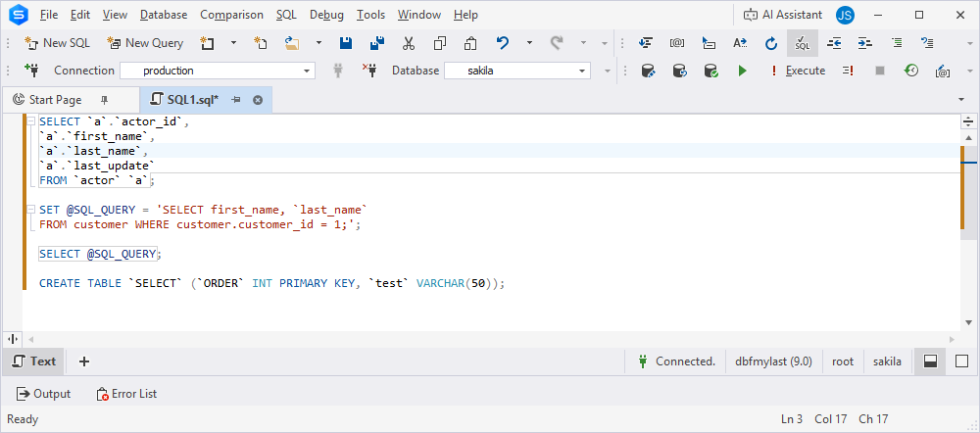Open the Debug menu
The width and height of the screenshot is (980, 433).
tap(327, 15)
